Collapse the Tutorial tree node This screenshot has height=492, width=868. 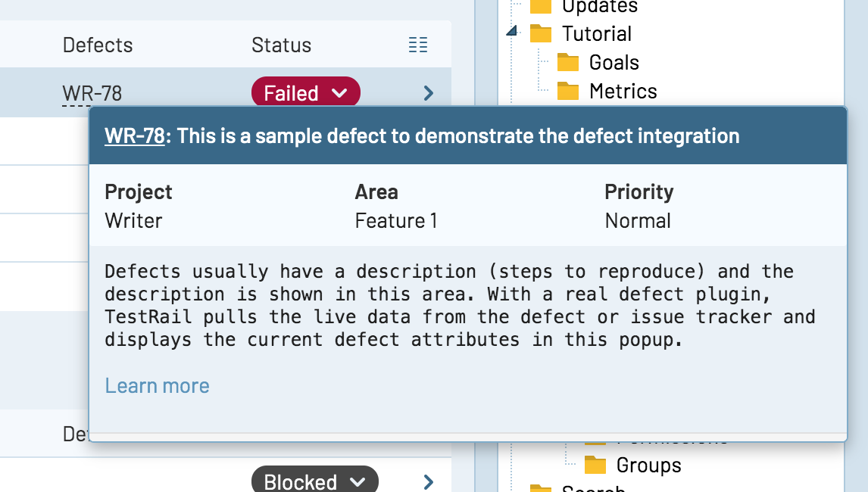[513, 32]
